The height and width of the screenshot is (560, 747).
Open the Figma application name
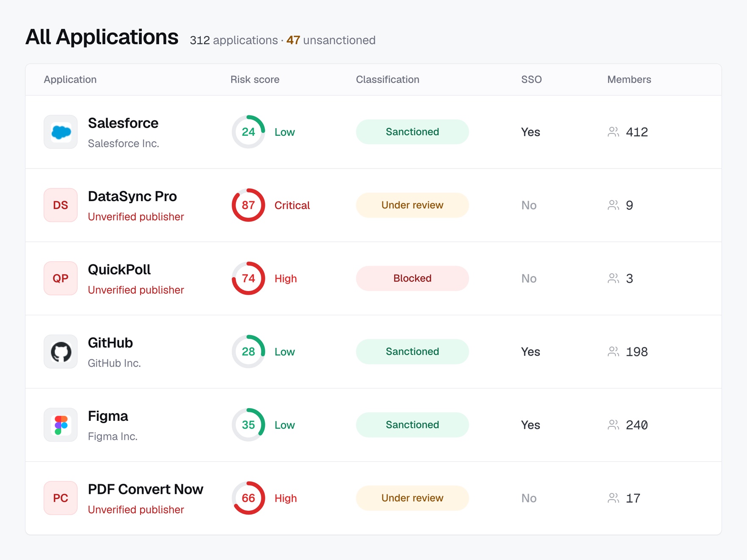[108, 416]
